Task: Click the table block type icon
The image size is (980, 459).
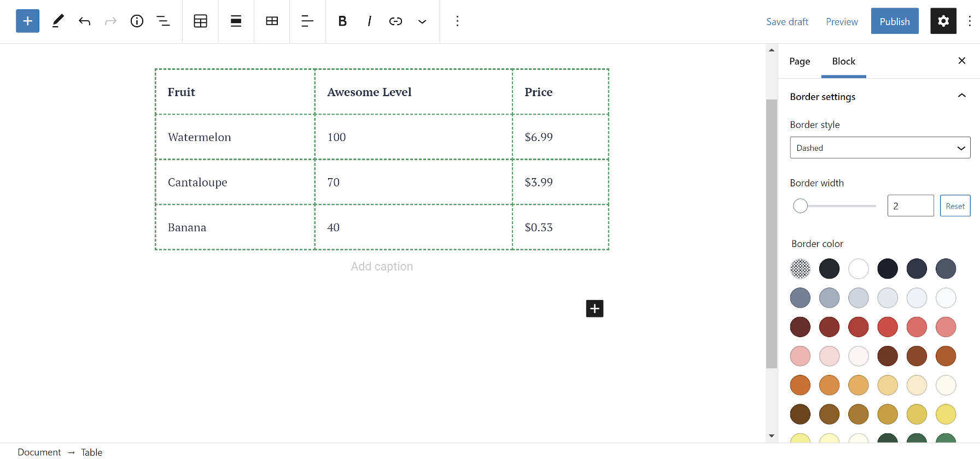Action: pos(200,21)
